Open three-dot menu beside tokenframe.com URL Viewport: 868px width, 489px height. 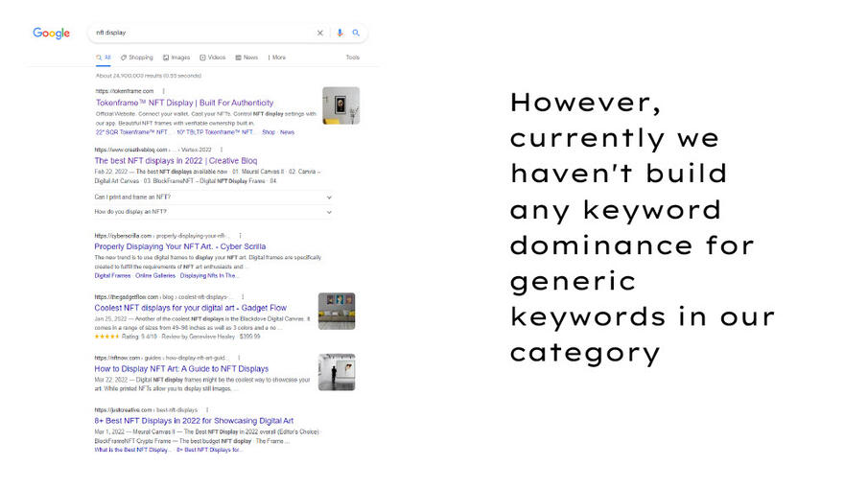coord(164,91)
